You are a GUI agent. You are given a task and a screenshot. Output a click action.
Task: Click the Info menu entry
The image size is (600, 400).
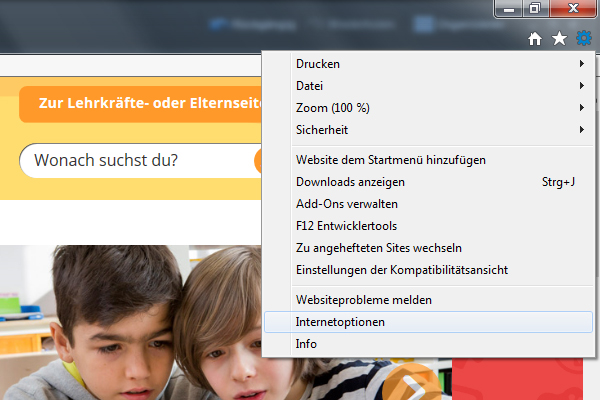pyautogui.click(x=306, y=344)
